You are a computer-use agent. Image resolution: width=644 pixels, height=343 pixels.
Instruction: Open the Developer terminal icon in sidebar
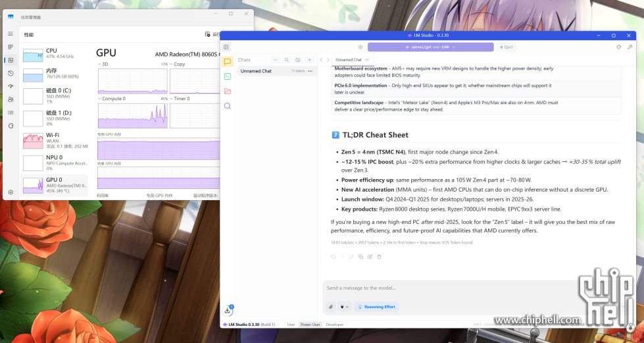click(x=228, y=76)
